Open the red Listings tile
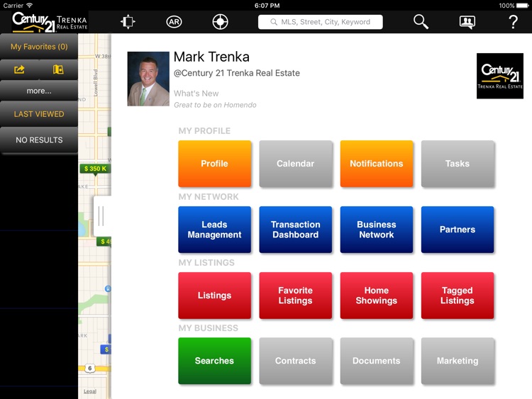532x399 pixels. 214,296
